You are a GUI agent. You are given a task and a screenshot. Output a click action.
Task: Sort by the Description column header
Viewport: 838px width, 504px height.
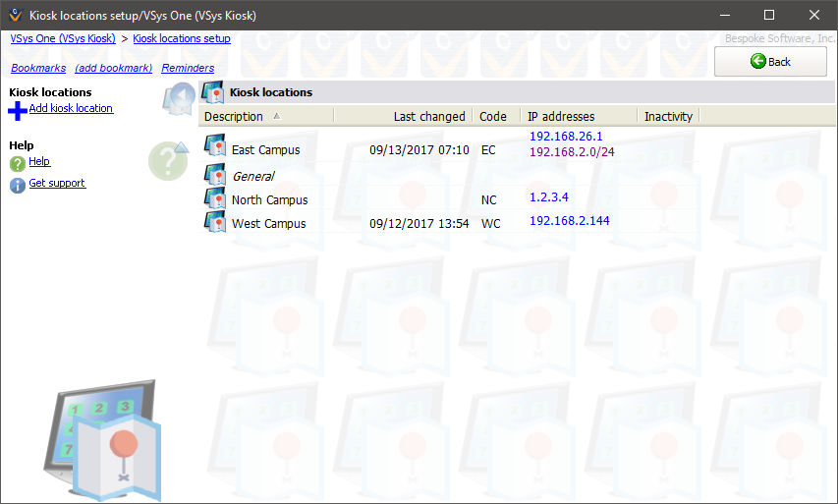click(234, 116)
